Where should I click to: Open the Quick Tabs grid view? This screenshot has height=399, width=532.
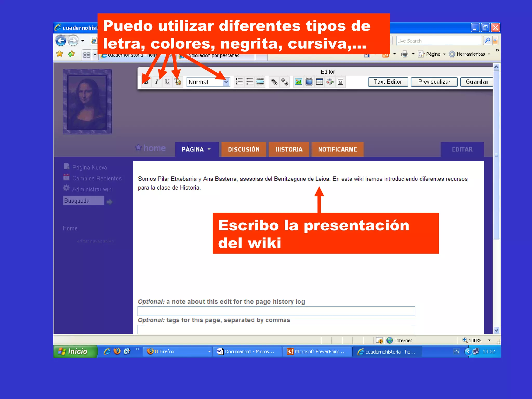click(x=87, y=55)
